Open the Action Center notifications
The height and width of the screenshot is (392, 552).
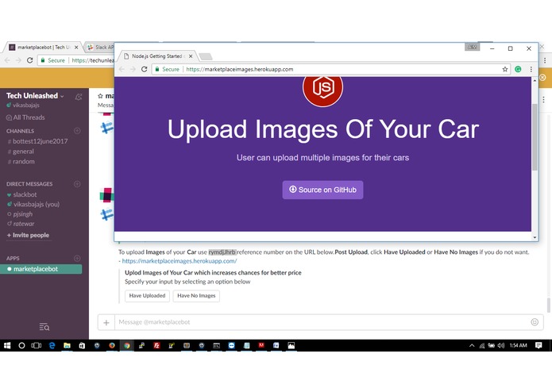538,346
